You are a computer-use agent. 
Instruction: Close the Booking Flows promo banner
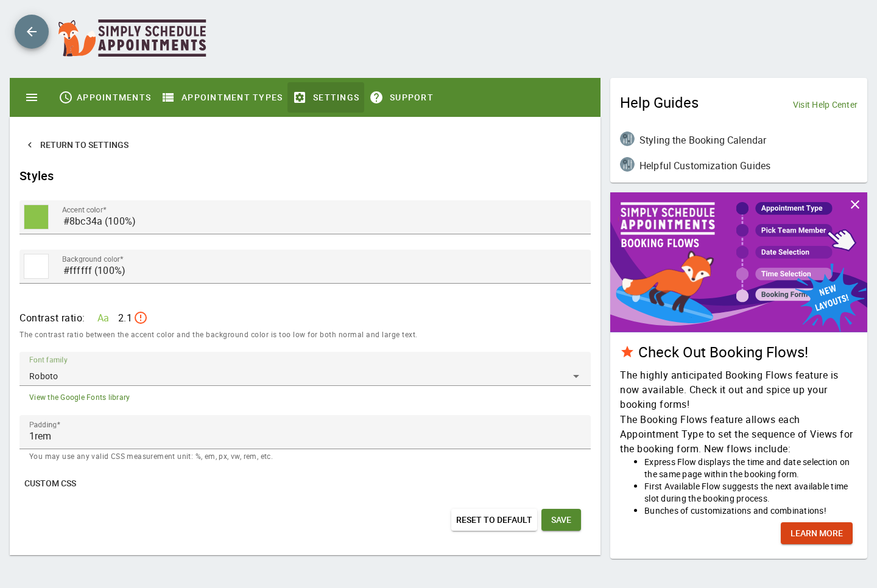click(x=855, y=205)
